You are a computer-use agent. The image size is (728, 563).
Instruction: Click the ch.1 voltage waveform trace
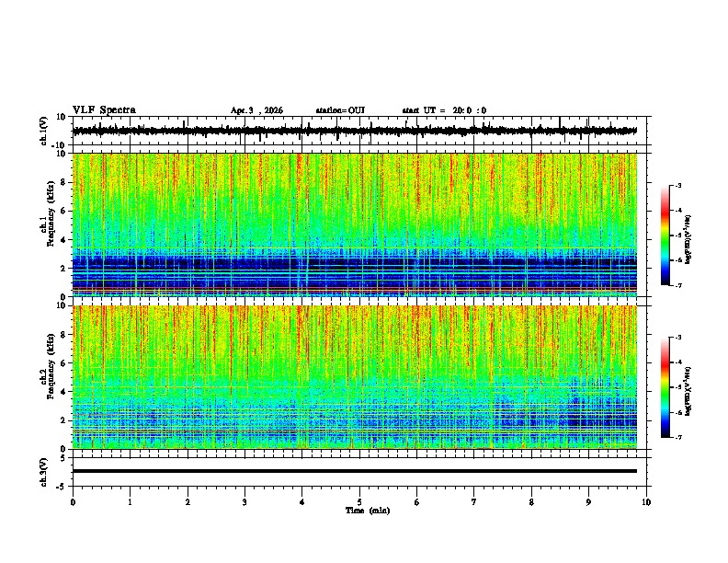(x=355, y=131)
